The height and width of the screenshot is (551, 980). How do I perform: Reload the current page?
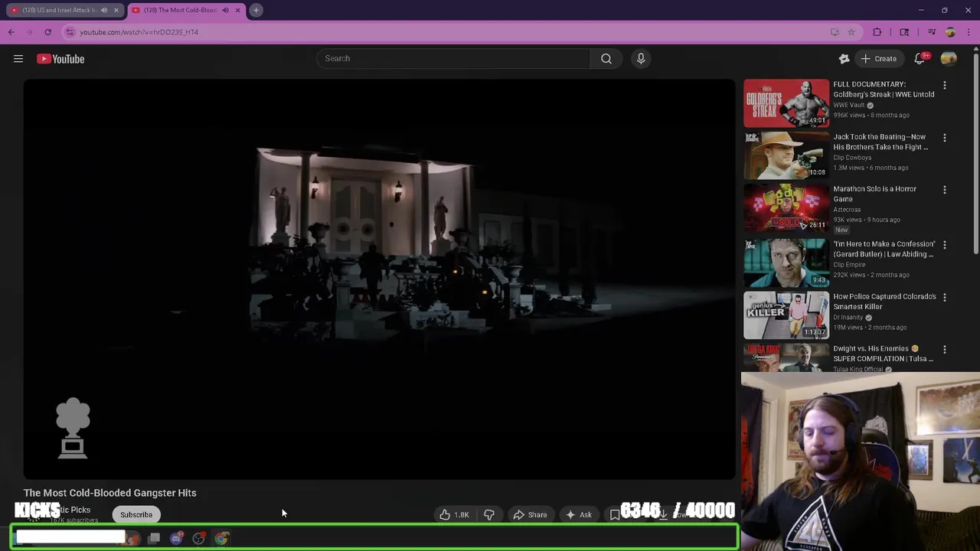47,32
